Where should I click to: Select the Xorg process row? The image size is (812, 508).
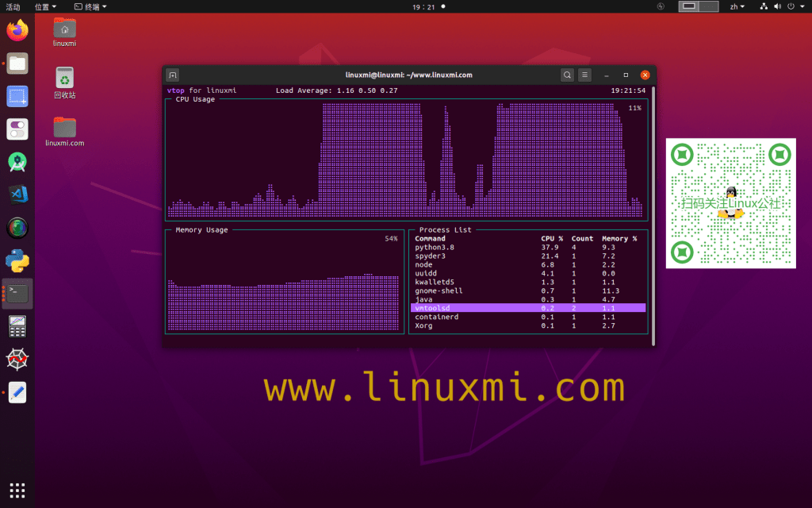pos(528,325)
